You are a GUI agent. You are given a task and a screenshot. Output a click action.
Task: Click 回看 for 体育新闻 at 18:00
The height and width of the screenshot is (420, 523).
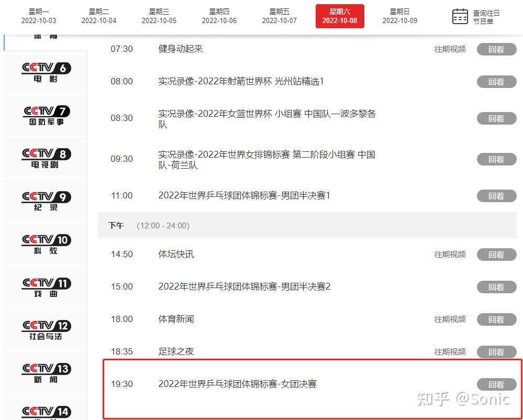pos(496,319)
